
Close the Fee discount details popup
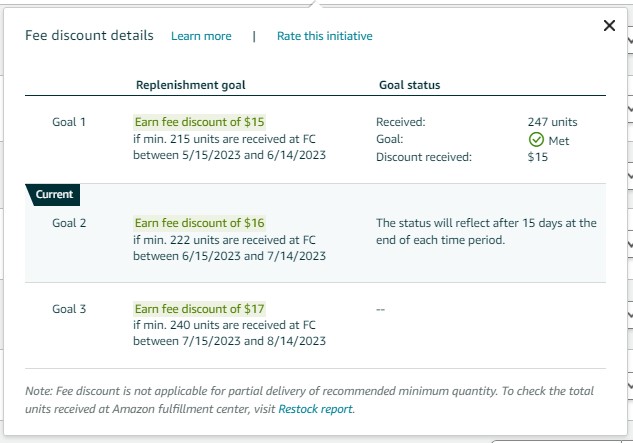609,26
